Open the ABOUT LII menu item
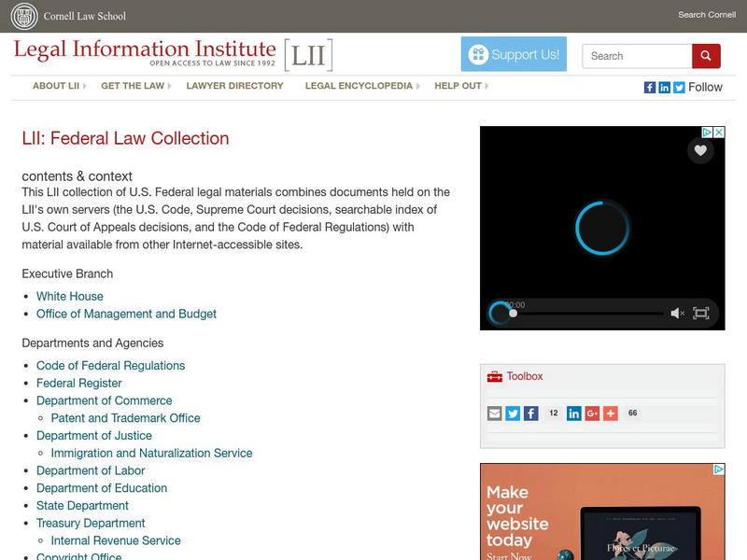 click(x=55, y=85)
